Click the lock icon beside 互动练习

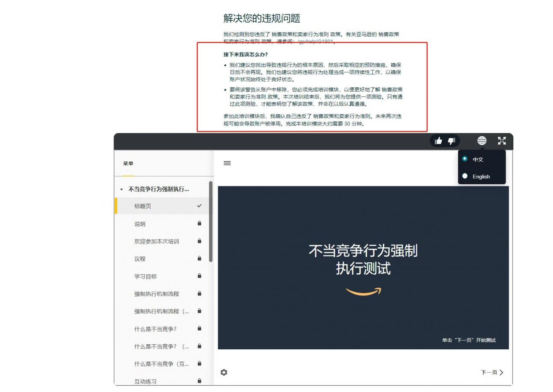[x=199, y=381]
